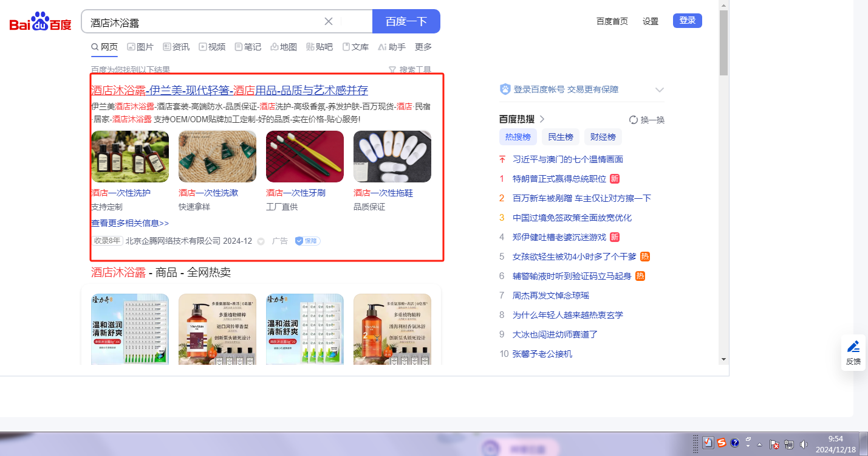Expand the dropdown arrow beside 2024-12

pos(261,241)
